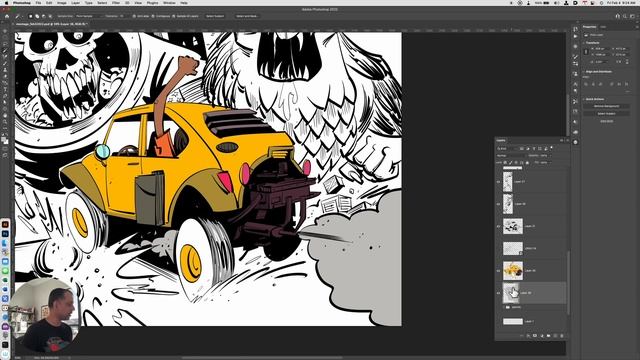Toggle the Contiguous checkbox
Screen dimensions: 640x360
pos(153,16)
